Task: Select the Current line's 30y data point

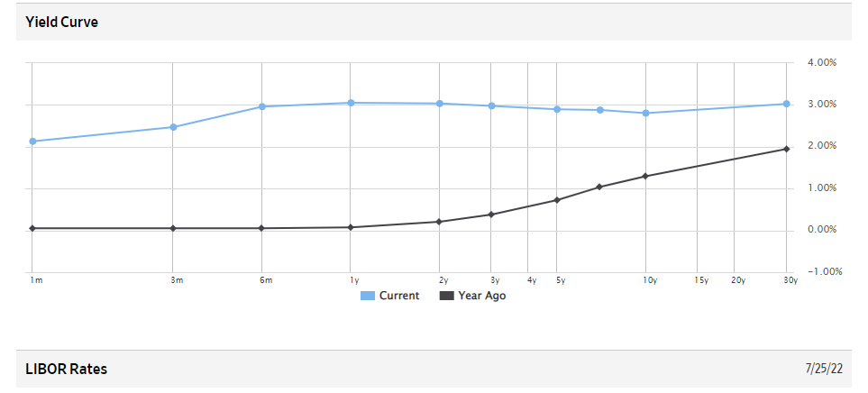Action: coord(787,104)
